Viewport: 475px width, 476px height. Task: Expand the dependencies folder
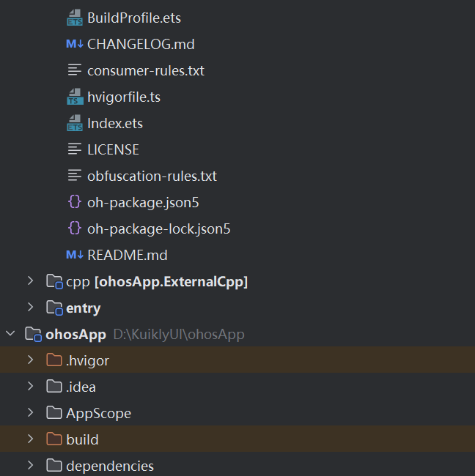tap(30, 465)
